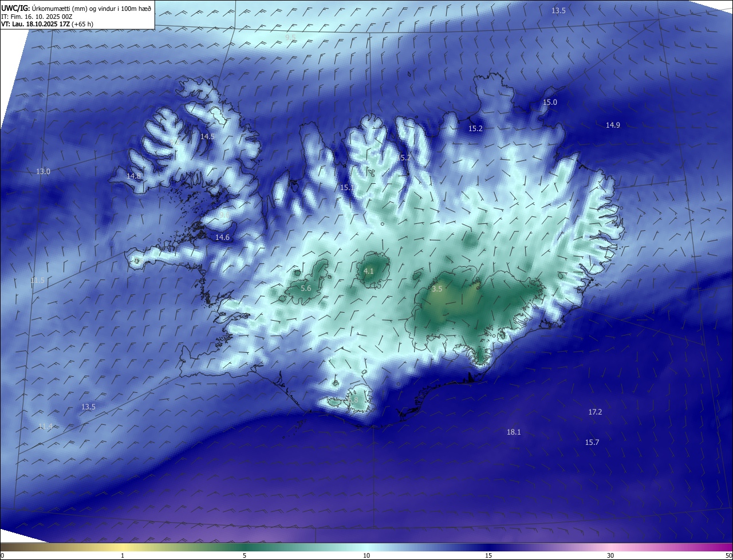Click the 11.4 value on the map
Viewport: 733px width, 560px height.
pos(45,426)
